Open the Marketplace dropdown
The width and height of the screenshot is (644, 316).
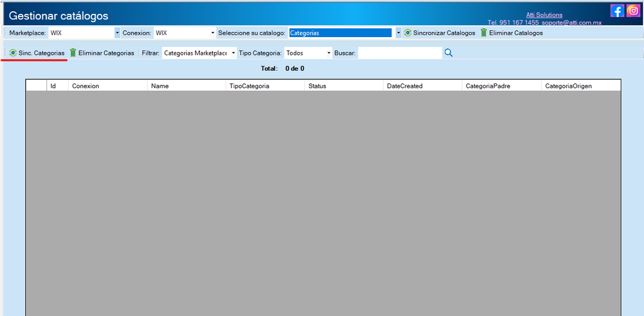tap(117, 33)
